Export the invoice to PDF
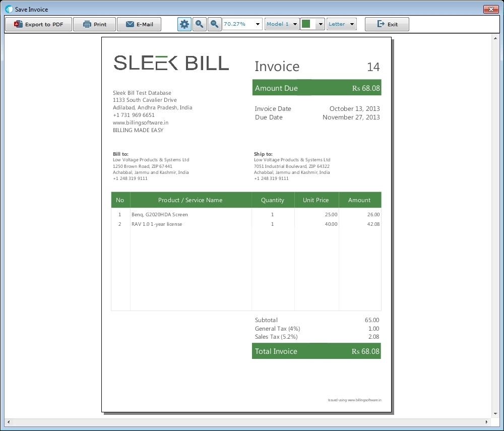 point(39,24)
